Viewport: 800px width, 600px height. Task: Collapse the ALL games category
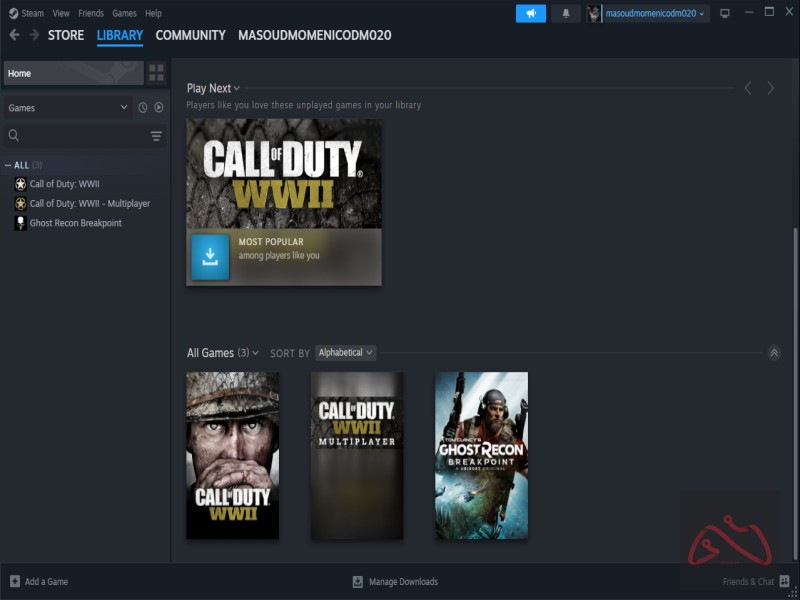point(9,165)
